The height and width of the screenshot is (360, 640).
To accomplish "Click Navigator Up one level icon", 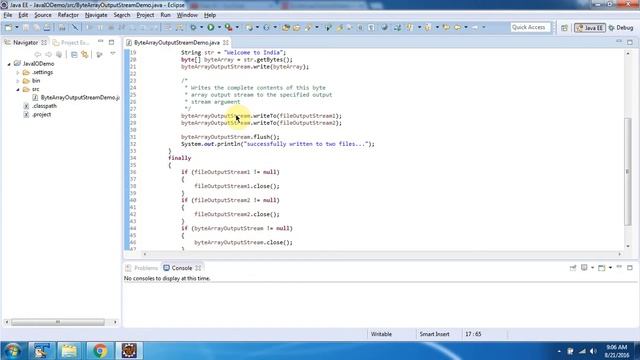I will click(59, 54).
